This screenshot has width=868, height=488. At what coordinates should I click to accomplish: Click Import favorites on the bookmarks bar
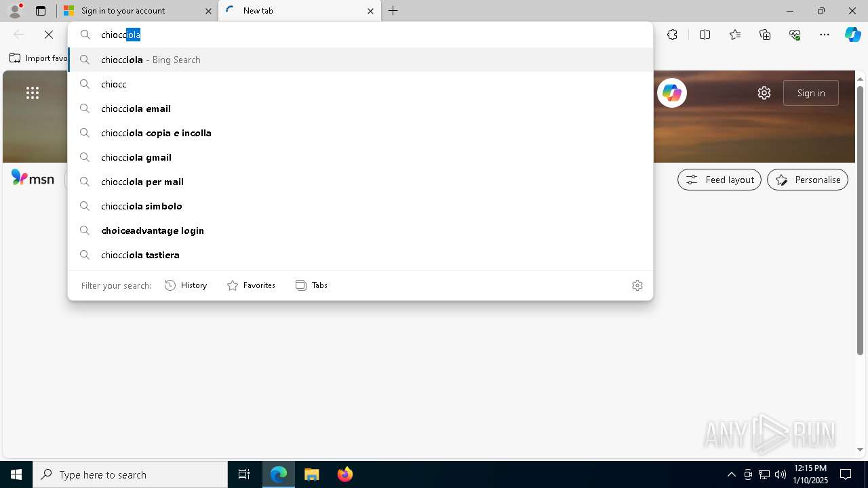coord(39,58)
